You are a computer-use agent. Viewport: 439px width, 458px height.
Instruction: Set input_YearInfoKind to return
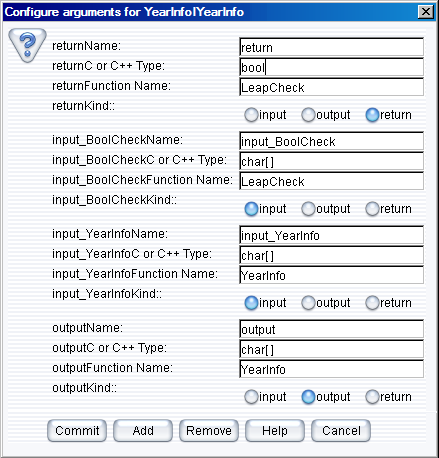point(389,303)
